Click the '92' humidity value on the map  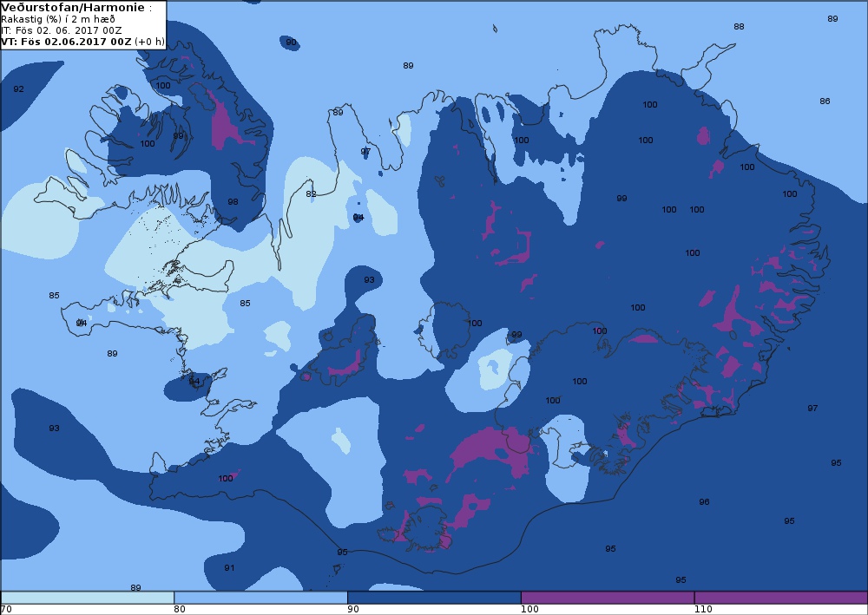pyautogui.click(x=19, y=89)
